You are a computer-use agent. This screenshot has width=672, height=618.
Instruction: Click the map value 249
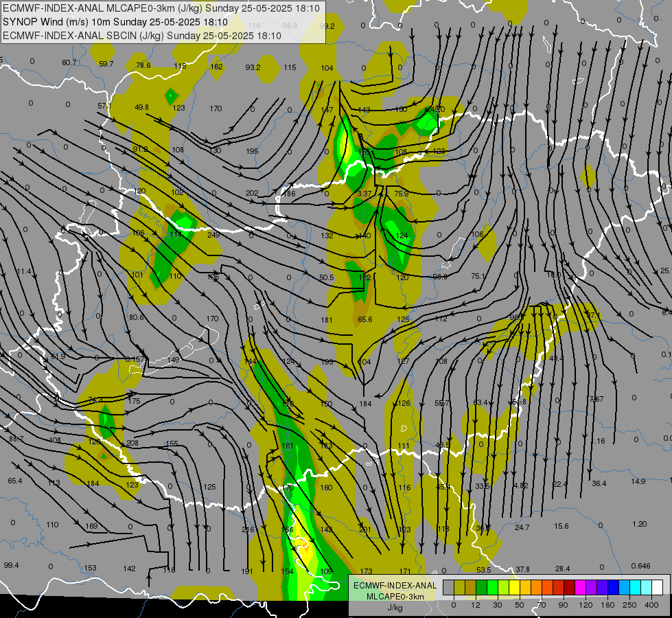tap(213, 235)
